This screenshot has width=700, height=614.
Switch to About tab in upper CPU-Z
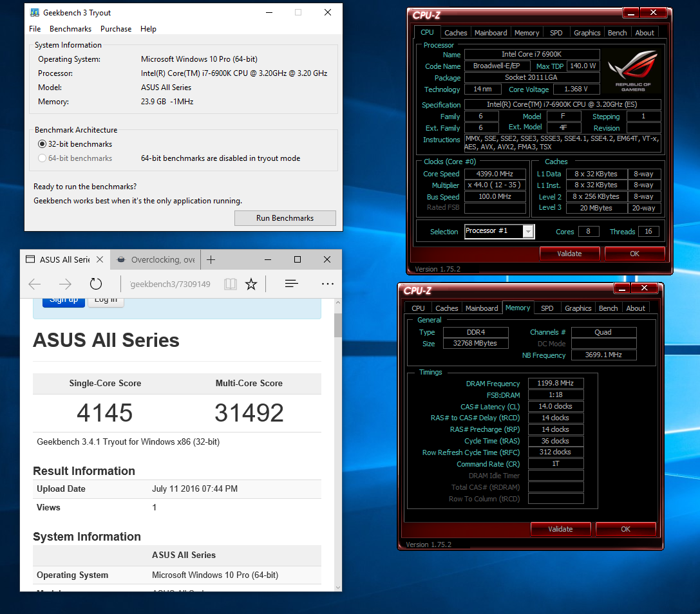(x=645, y=33)
